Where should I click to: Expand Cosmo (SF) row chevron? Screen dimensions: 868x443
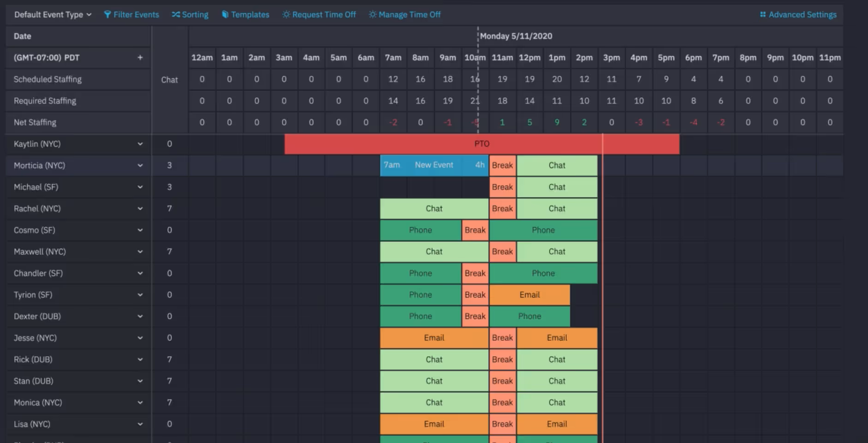click(x=140, y=230)
